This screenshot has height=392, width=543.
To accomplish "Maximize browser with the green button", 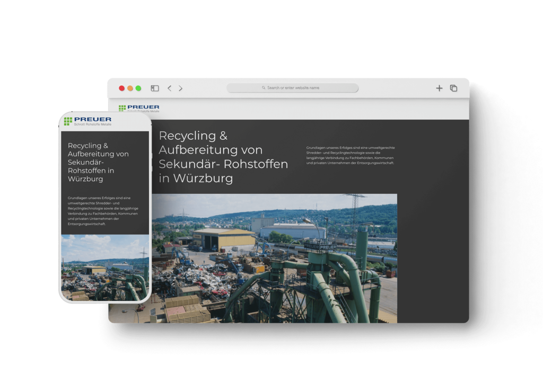I will tap(138, 88).
